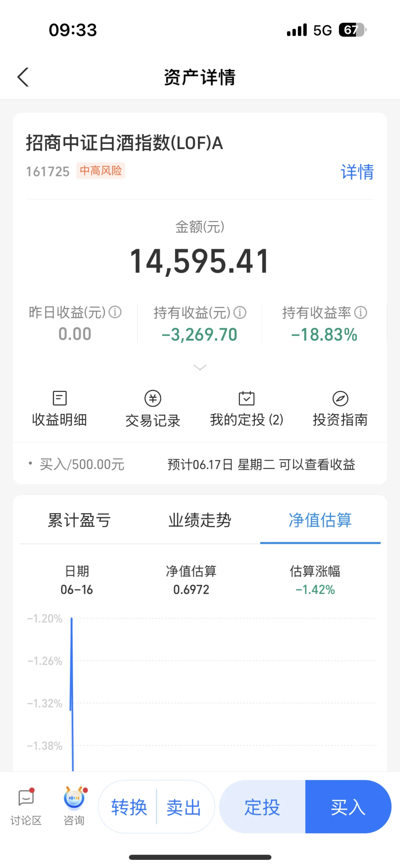The width and height of the screenshot is (400, 868).
Task: Switch to the 业绩走势 tab
Action: 200,520
